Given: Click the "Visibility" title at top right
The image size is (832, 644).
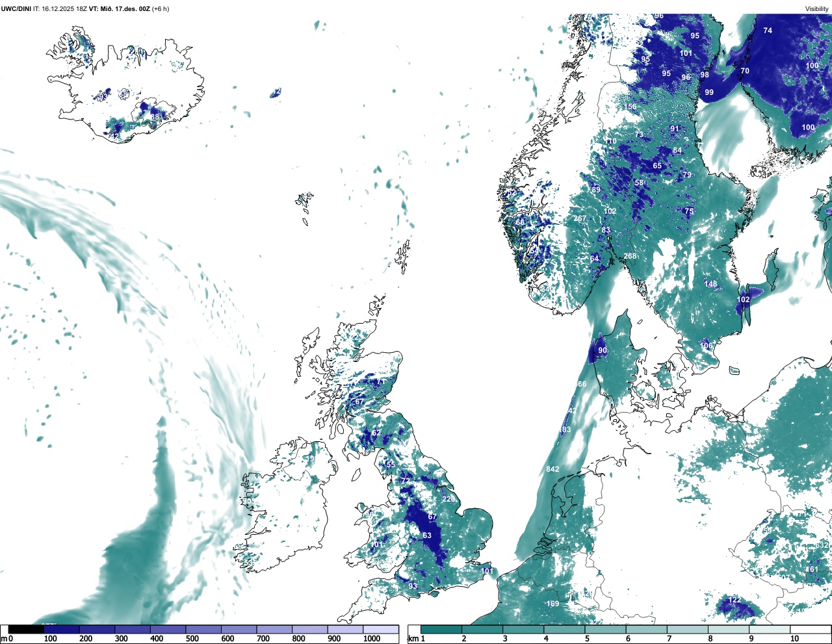Looking at the screenshot, I should 816,8.
